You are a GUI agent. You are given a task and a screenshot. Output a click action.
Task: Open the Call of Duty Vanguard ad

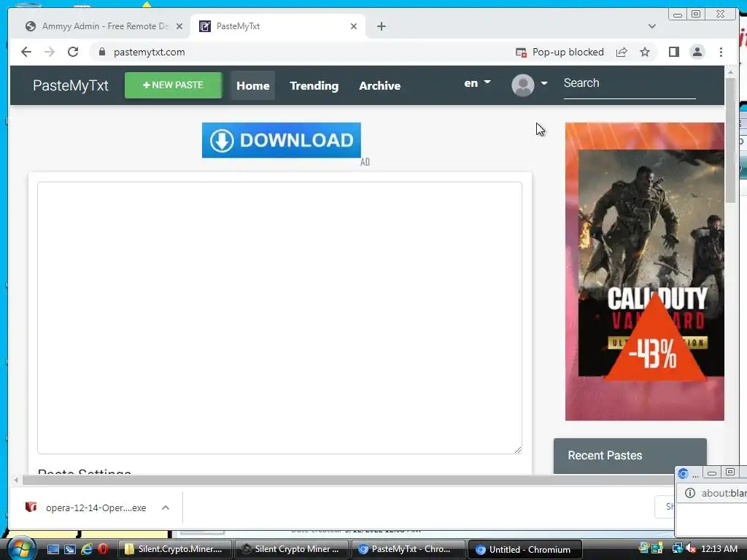point(645,271)
